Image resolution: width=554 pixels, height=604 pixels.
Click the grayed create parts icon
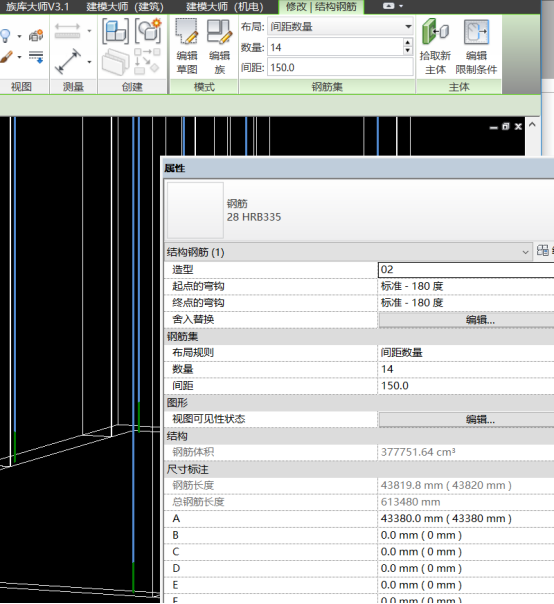[x=115, y=62]
